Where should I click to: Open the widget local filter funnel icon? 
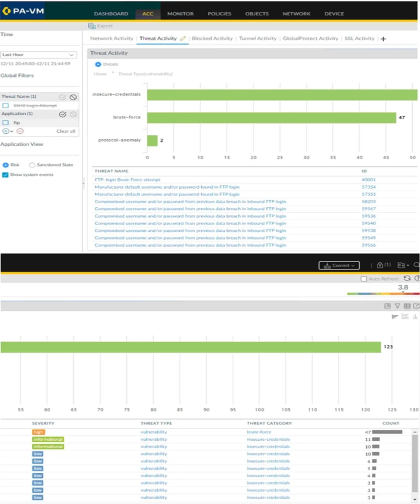[x=397, y=306]
